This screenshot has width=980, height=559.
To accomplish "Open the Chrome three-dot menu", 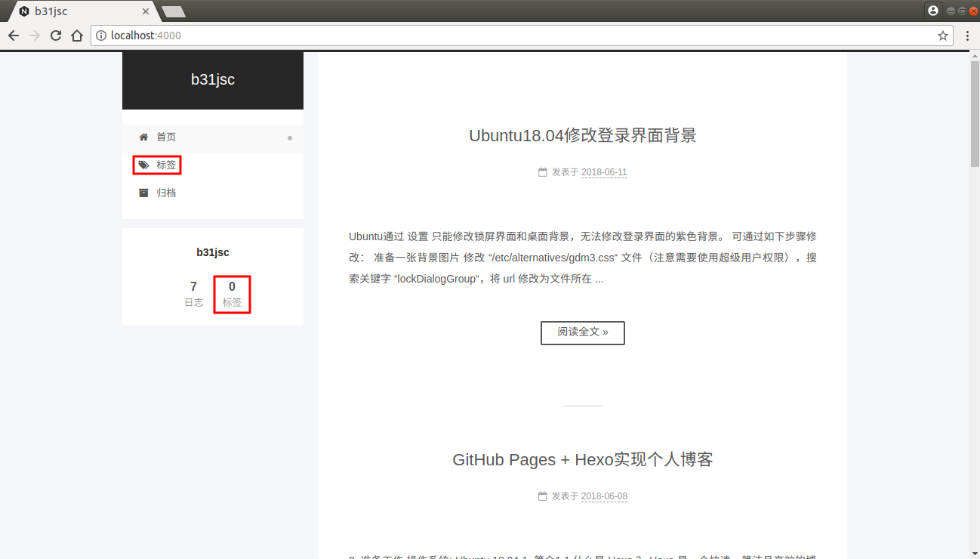I will 967,36.
